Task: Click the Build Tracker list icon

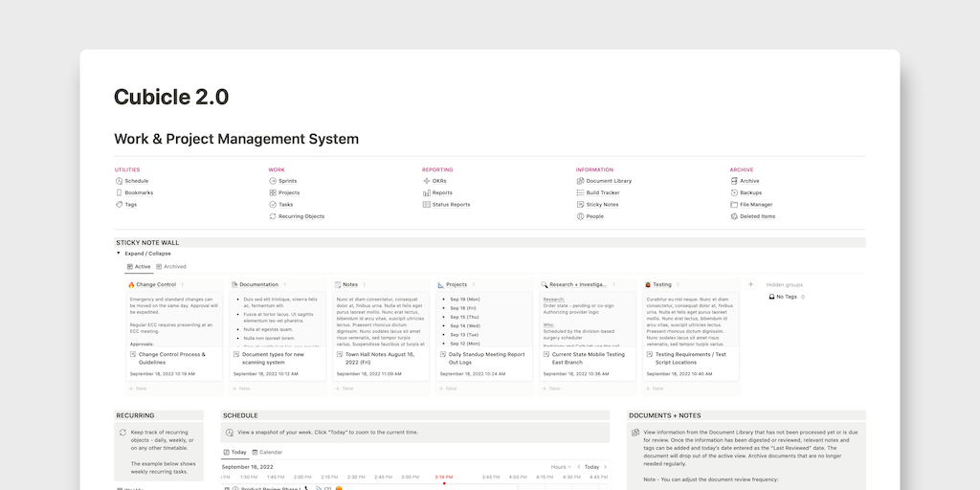Action: (x=580, y=192)
